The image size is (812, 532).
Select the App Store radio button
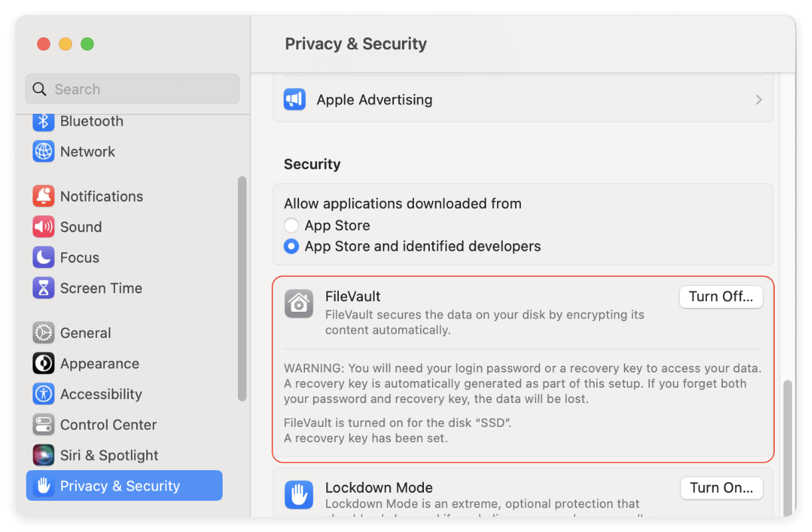[x=291, y=225]
